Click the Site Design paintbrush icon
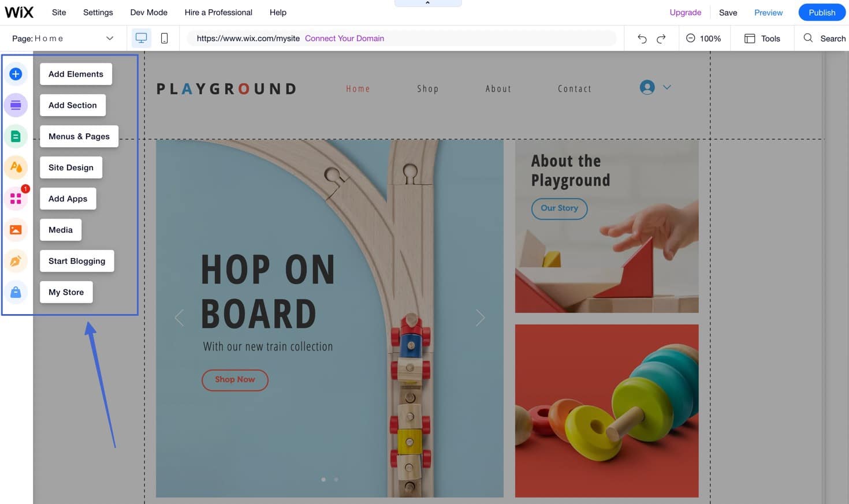 (x=16, y=167)
